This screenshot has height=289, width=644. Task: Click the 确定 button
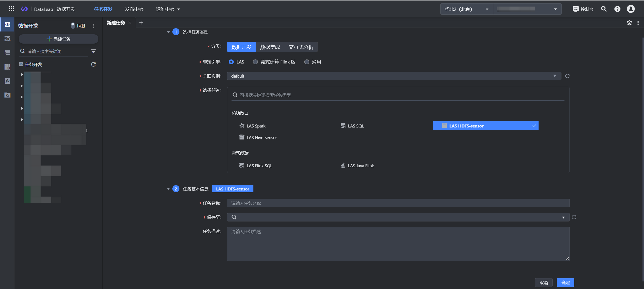[565, 282]
